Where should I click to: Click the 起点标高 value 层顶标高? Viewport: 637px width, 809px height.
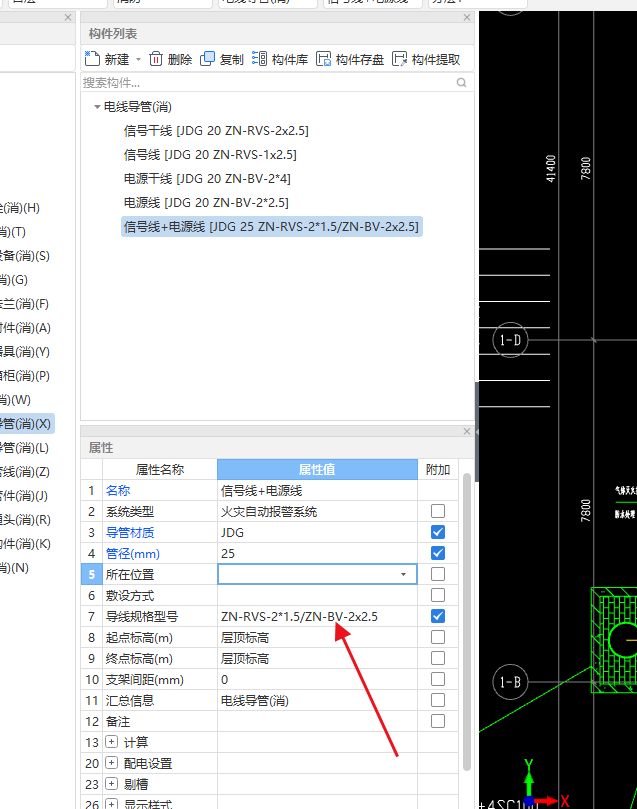(317, 638)
